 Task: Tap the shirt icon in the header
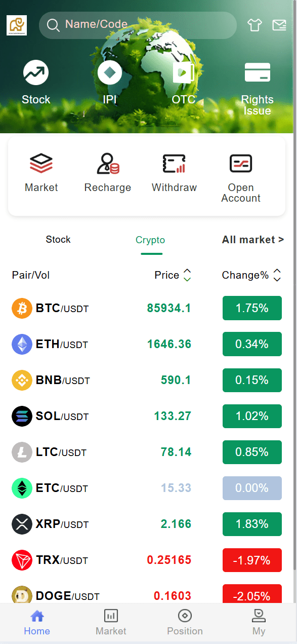(254, 25)
